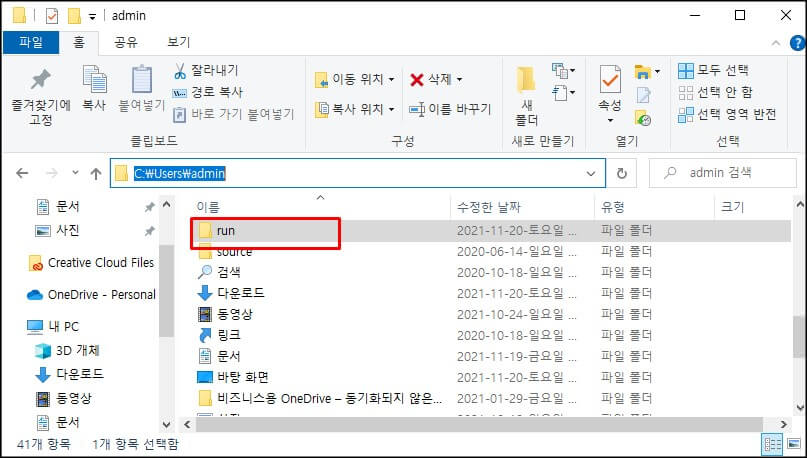Open 속성 (Properties) checkmark icon
Image resolution: width=807 pixels, height=458 pixels.
610,79
